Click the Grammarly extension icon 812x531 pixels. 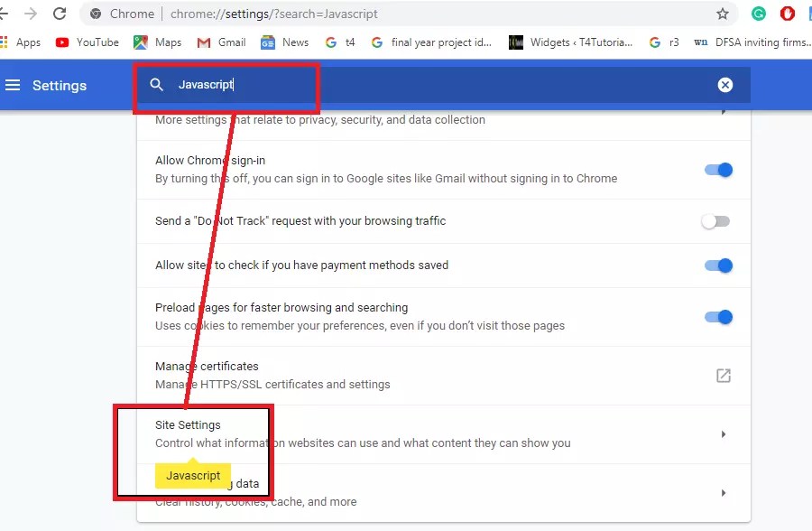[758, 14]
